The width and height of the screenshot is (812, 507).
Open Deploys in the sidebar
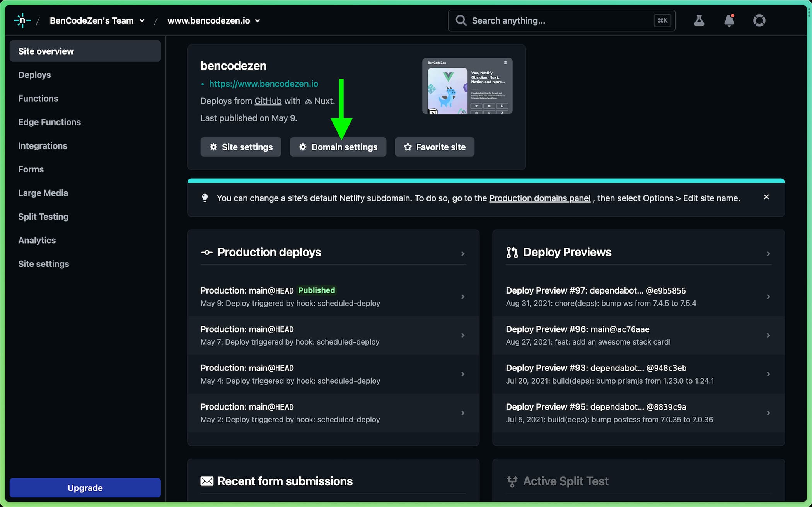(x=34, y=75)
